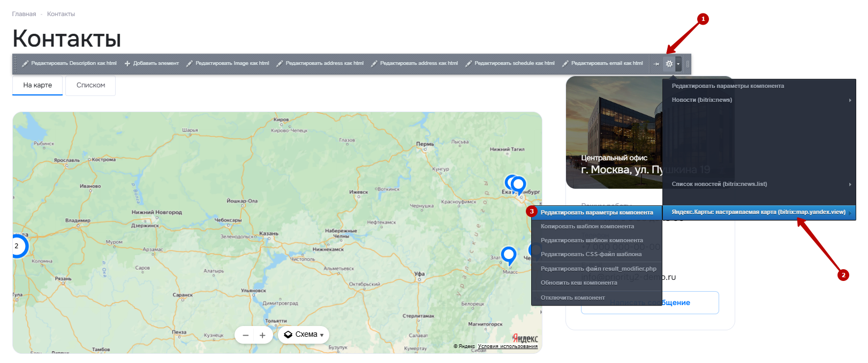Select Редактировать файл result_modifier.php
The height and width of the screenshot is (363, 868).
click(597, 269)
